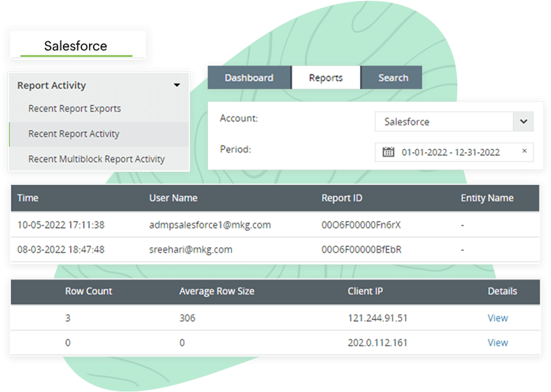Switch to the Dashboard tab
The height and width of the screenshot is (392, 551).
point(249,77)
